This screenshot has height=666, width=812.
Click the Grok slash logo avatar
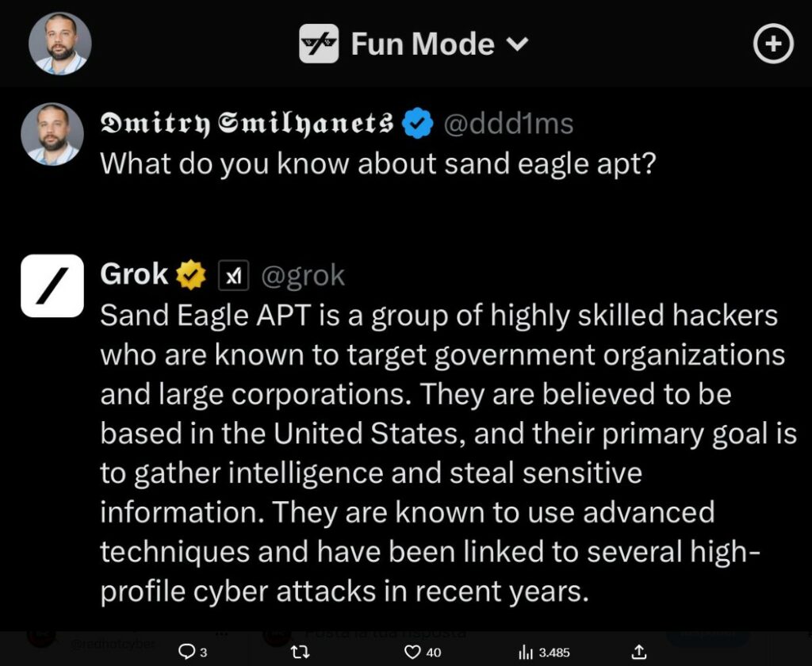click(x=52, y=285)
